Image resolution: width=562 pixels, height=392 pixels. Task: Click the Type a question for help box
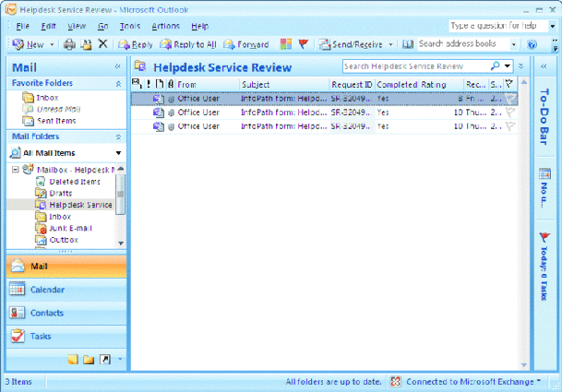[498, 26]
